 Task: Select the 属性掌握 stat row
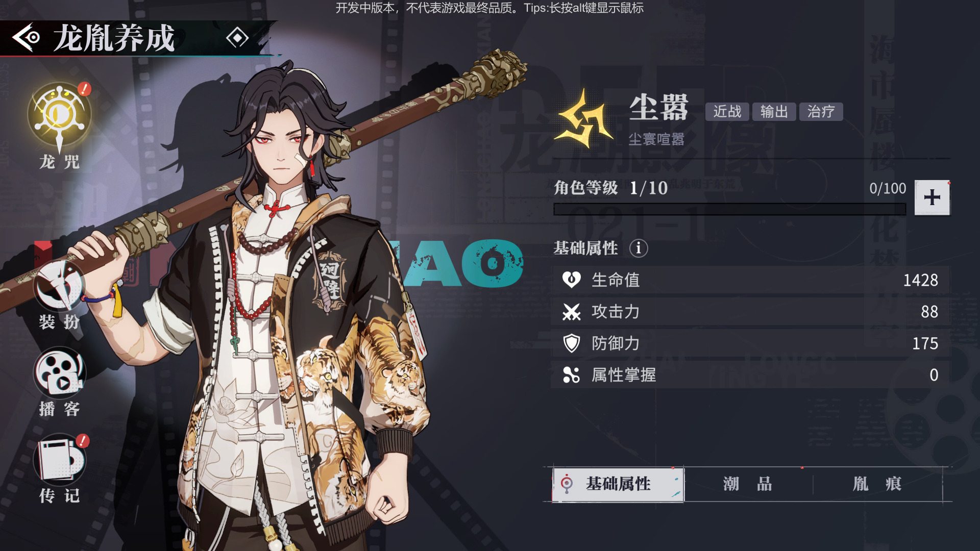(750, 374)
